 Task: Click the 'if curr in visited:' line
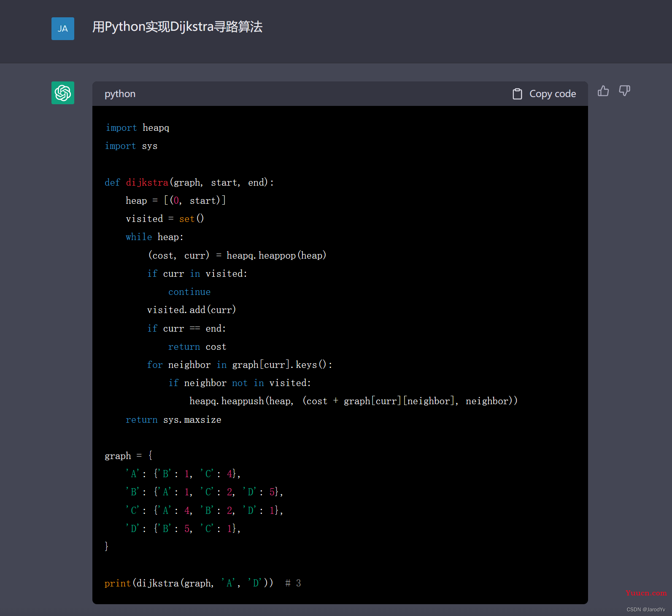197,273
